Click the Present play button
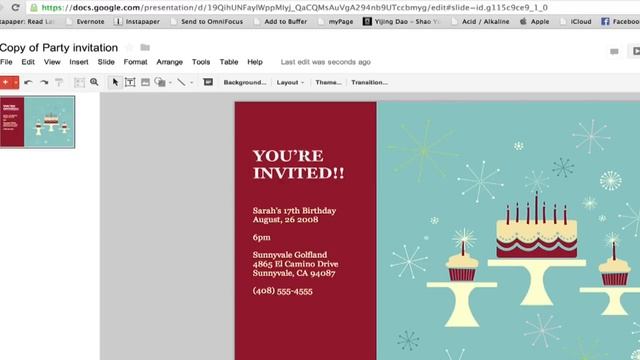The width and height of the screenshot is (640, 360). click(x=635, y=51)
